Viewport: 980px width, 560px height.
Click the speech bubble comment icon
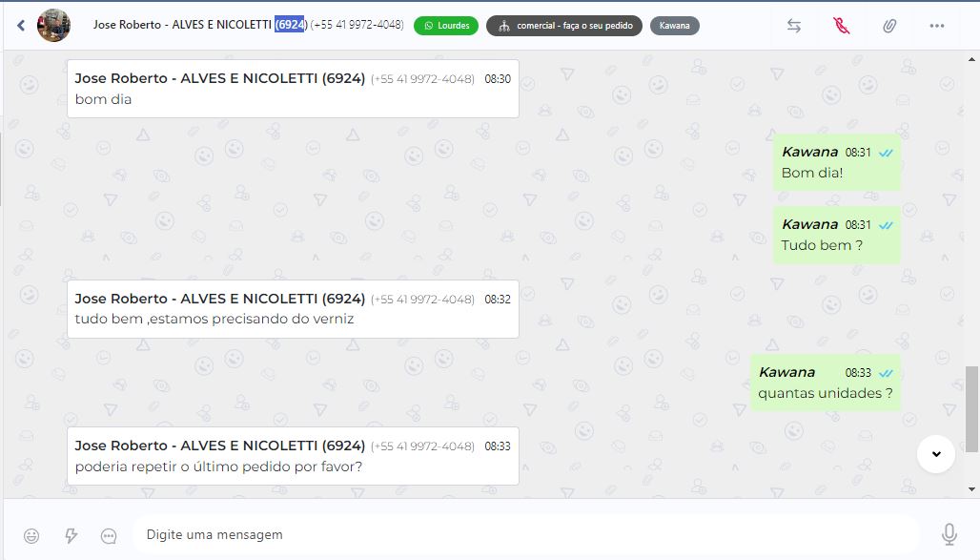pyautogui.click(x=109, y=535)
